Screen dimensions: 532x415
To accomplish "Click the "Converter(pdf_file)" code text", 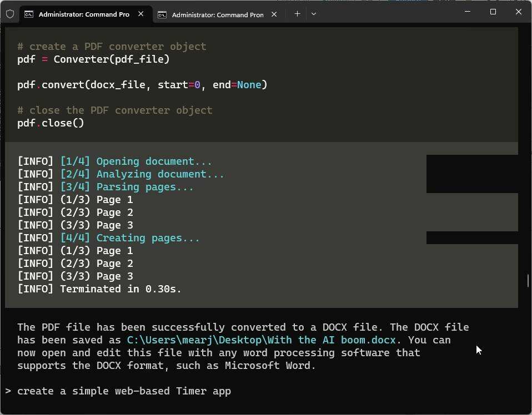I will pos(111,59).
